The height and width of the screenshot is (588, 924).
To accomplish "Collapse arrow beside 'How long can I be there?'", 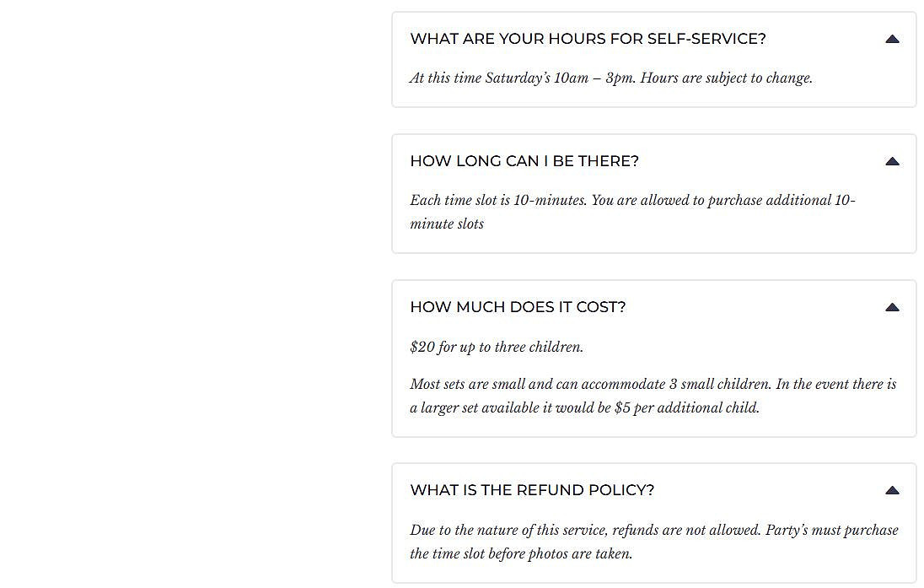I will coord(892,161).
